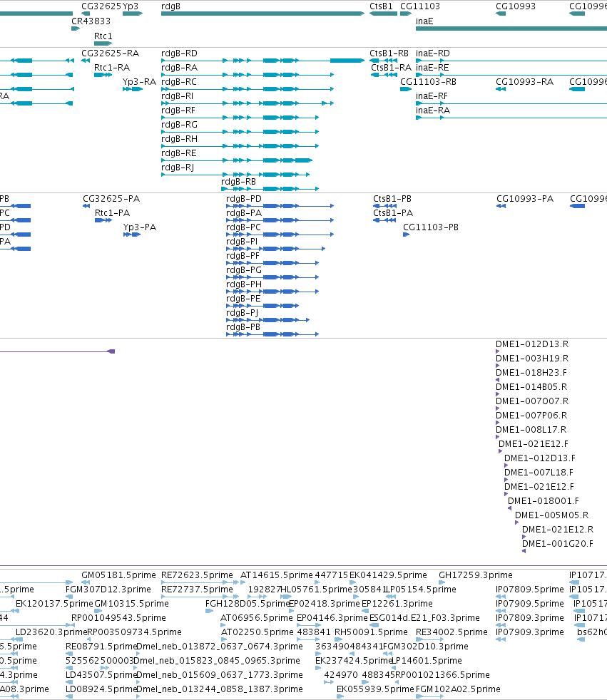607x700 pixels.
Task: Click protein rdgB-PA
Action: 280,220
